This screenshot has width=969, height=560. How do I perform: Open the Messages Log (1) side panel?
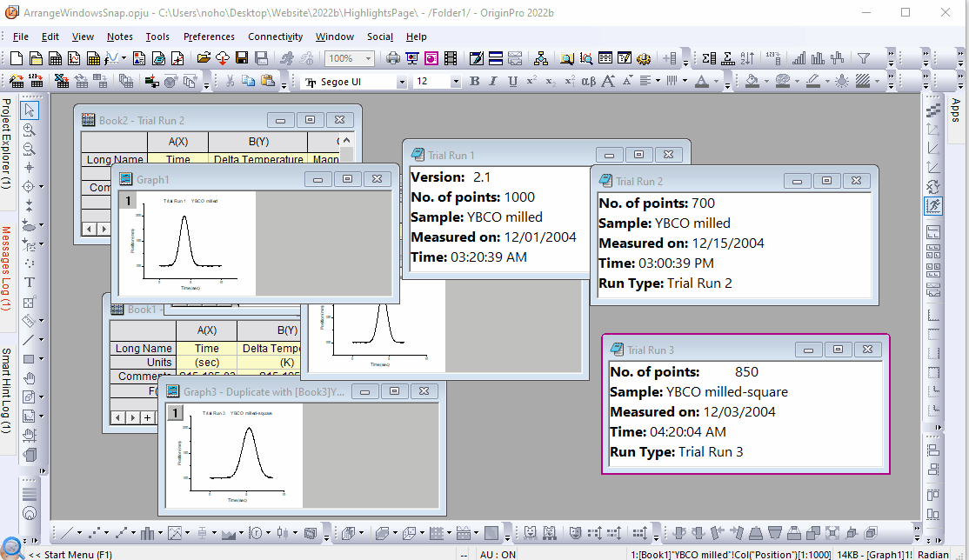pos(6,268)
